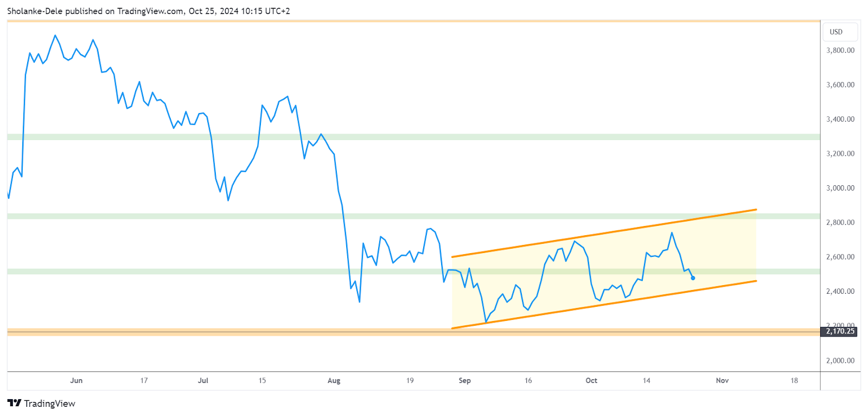Select the upper orange channel trendline
The image size is (868, 416).
pos(604,234)
